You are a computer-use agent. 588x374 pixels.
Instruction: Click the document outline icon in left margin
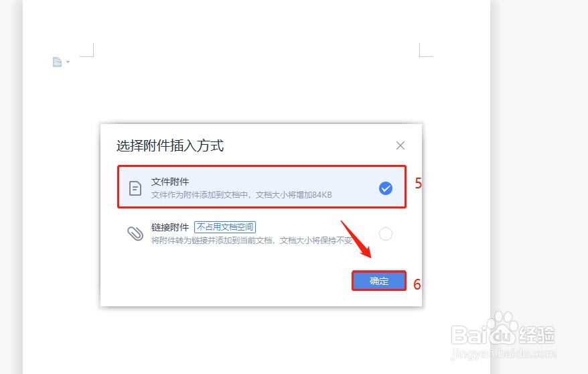pyautogui.click(x=57, y=62)
